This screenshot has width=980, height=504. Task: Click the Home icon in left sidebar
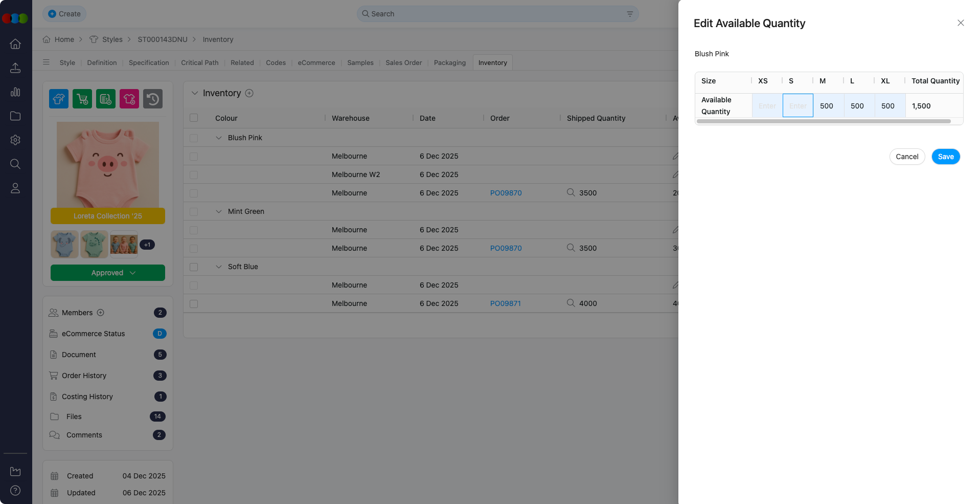pos(15,44)
